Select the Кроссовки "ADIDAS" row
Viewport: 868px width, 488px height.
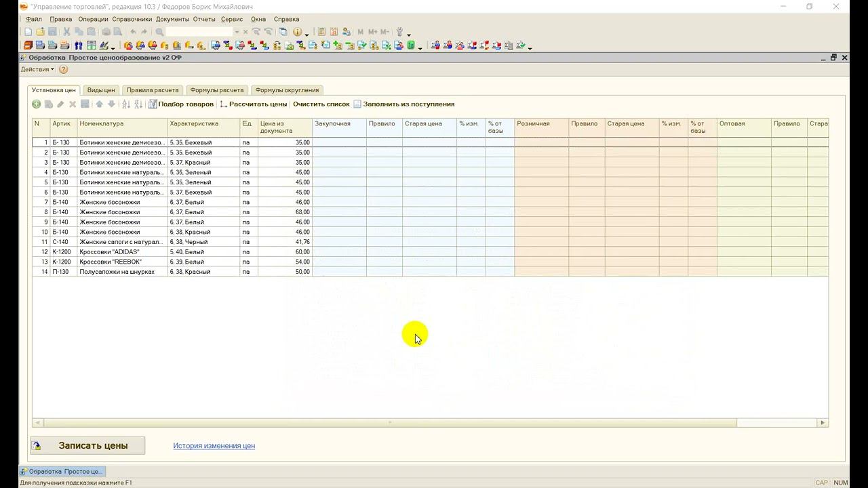[x=430, y=251]
